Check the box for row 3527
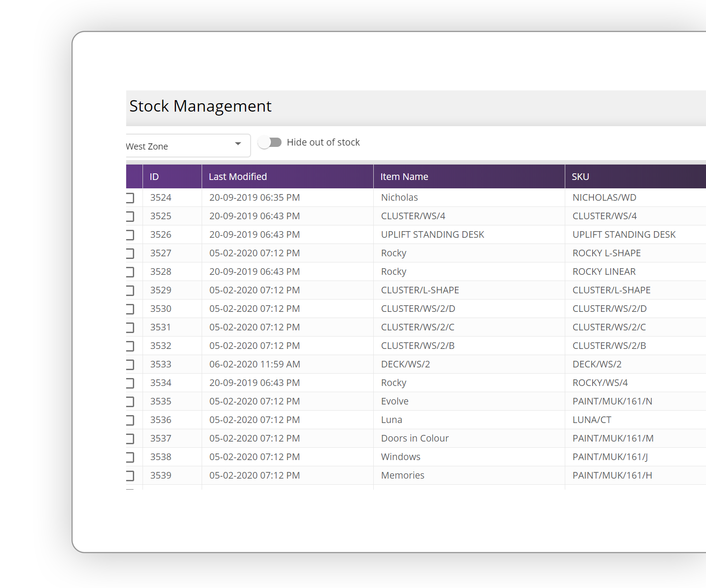706x588 pixels. pos(130,253)
